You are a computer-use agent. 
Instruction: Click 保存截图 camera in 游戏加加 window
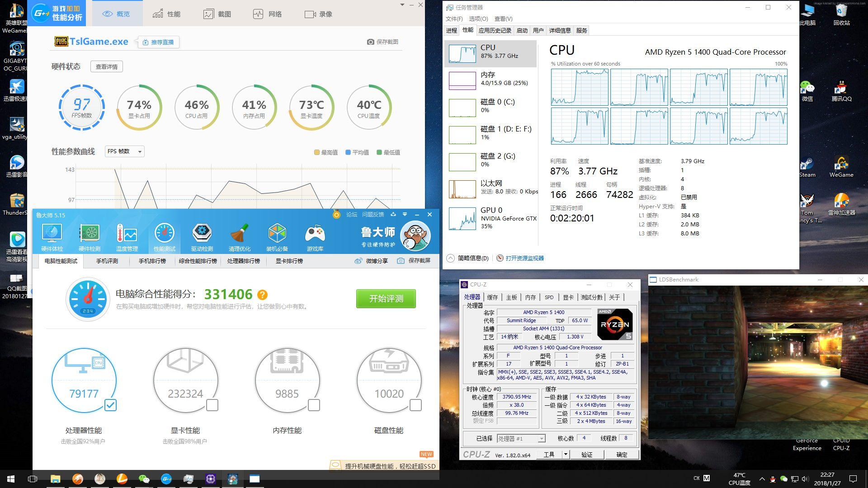371,42
